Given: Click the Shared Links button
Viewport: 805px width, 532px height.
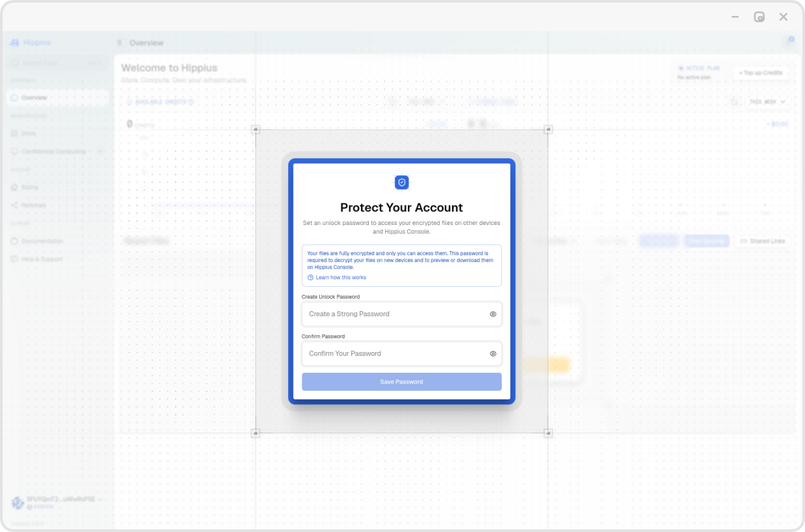Looking at the screenshot, I should (x=763, y=241).
